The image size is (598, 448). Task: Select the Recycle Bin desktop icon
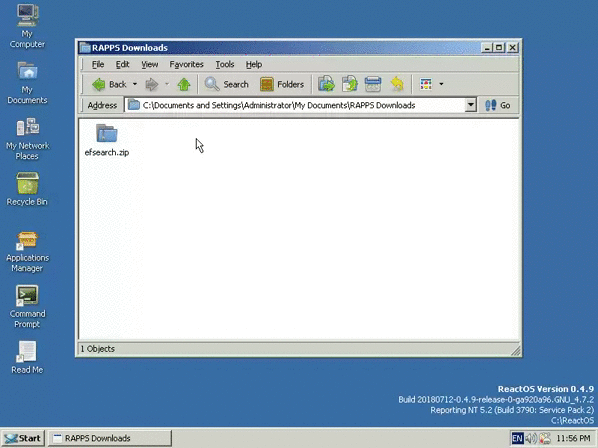click(27, 189)
